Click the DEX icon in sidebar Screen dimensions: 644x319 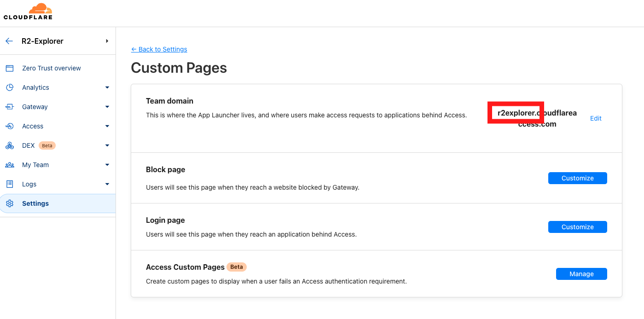(x=10, y=145)
